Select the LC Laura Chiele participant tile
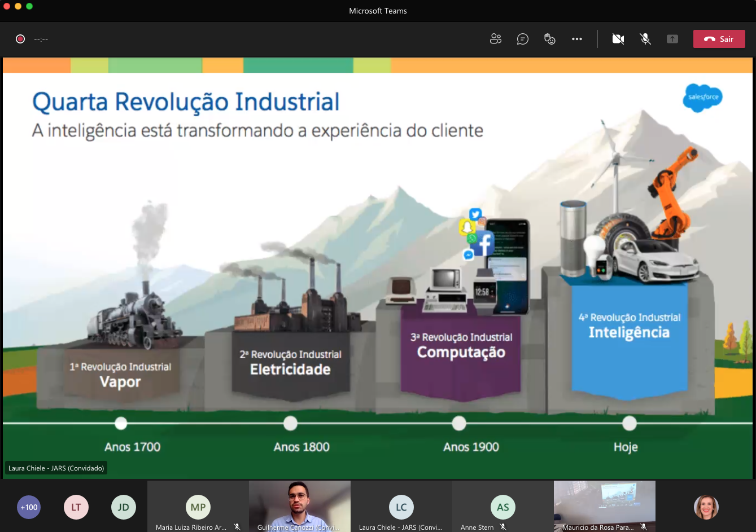 401,507
